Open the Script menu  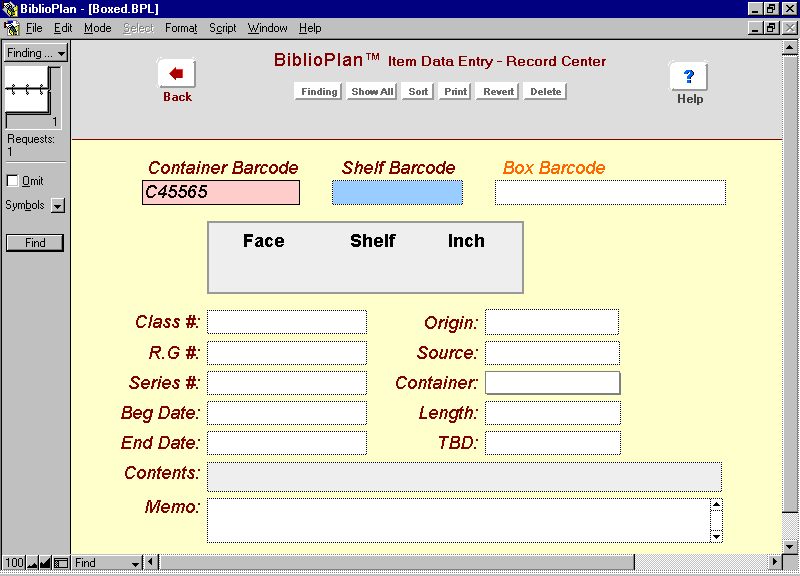click(x=222, y=28)
